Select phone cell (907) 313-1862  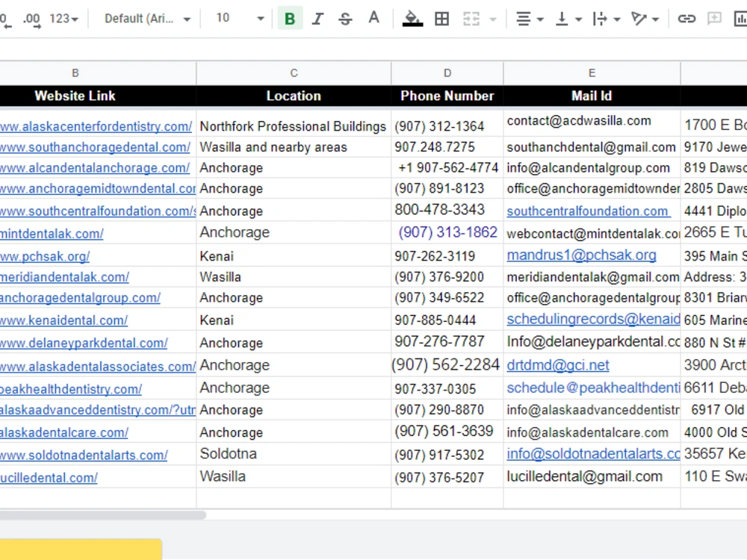(x=447, y=232)
